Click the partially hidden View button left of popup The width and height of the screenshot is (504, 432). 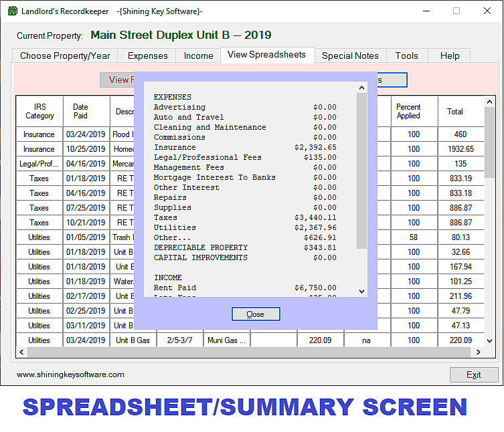pos(117,80)
